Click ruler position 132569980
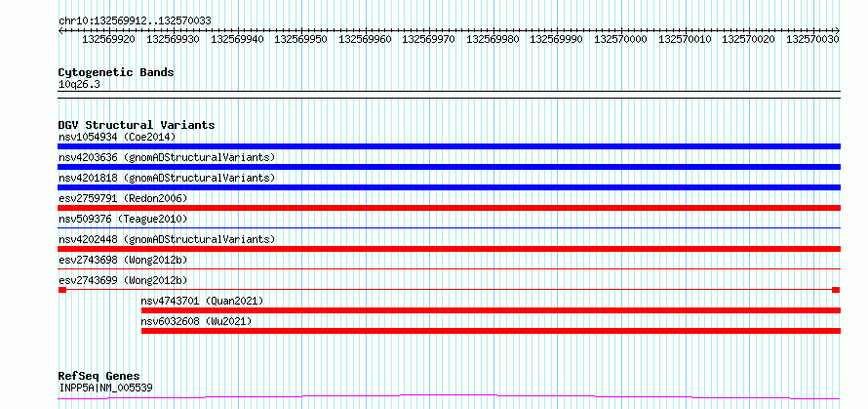Image resolution: width=868 pixels, height=409 pixels. (x=493, y=39)
